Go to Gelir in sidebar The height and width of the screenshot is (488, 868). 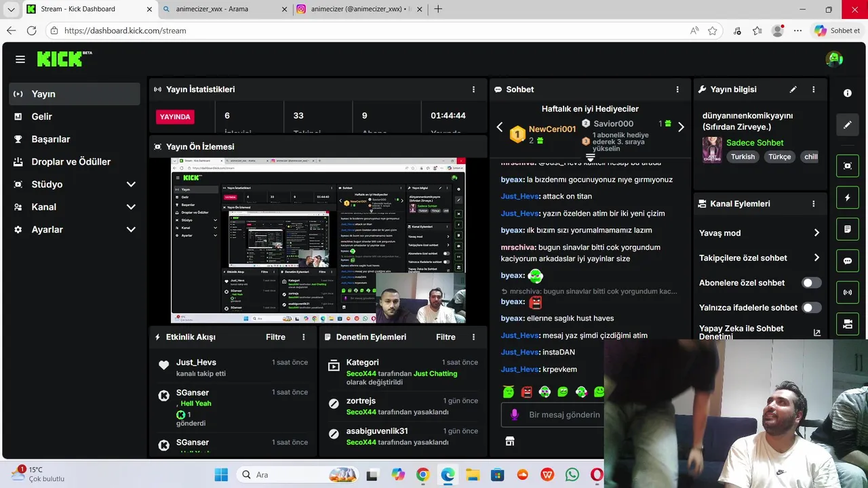coord(75,117)
